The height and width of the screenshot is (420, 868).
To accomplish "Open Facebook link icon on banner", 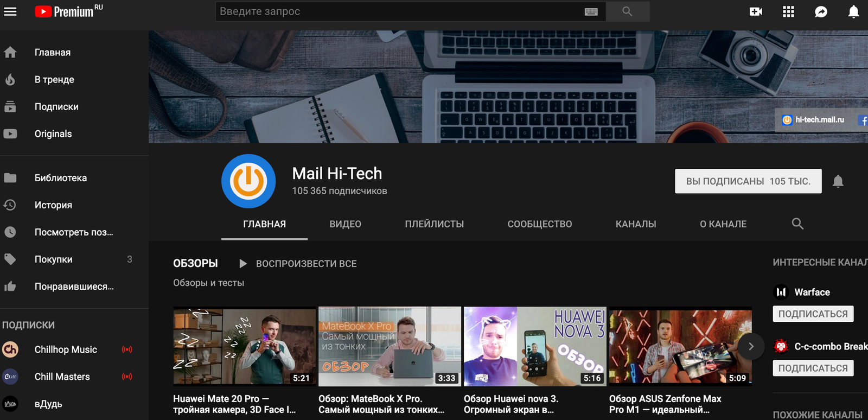I will click(863, 120).
